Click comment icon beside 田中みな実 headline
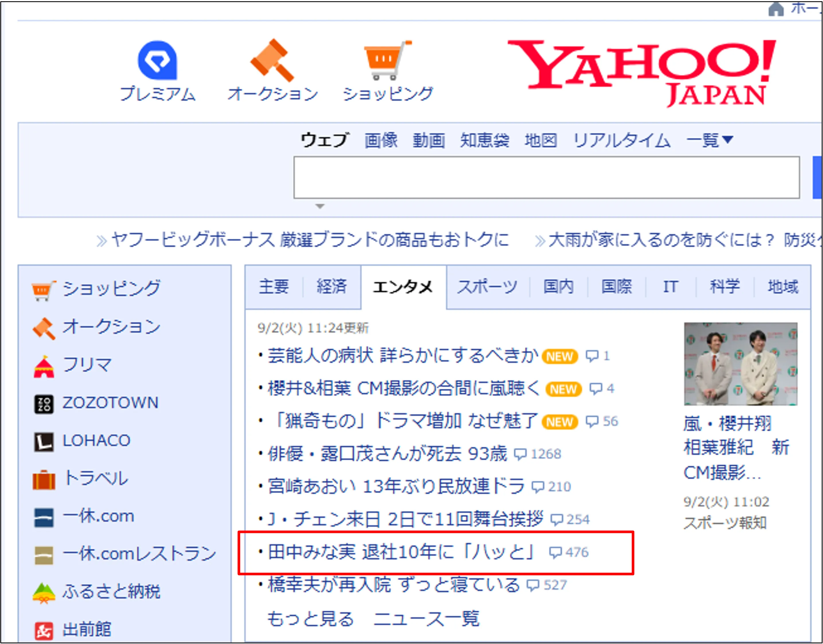 (555, 553)
